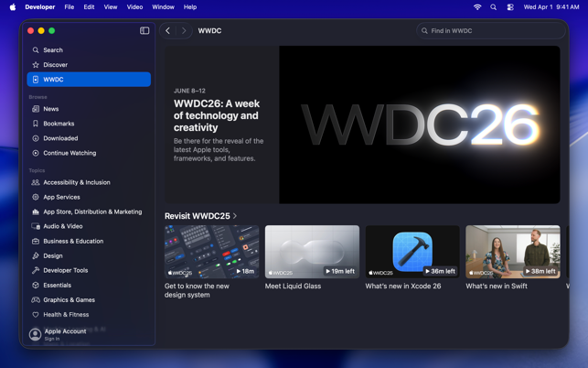Screen dimensions: 588x368
Task: Click the Audio & Video icon
Action: pyautogui.click(x=36, y=226)
